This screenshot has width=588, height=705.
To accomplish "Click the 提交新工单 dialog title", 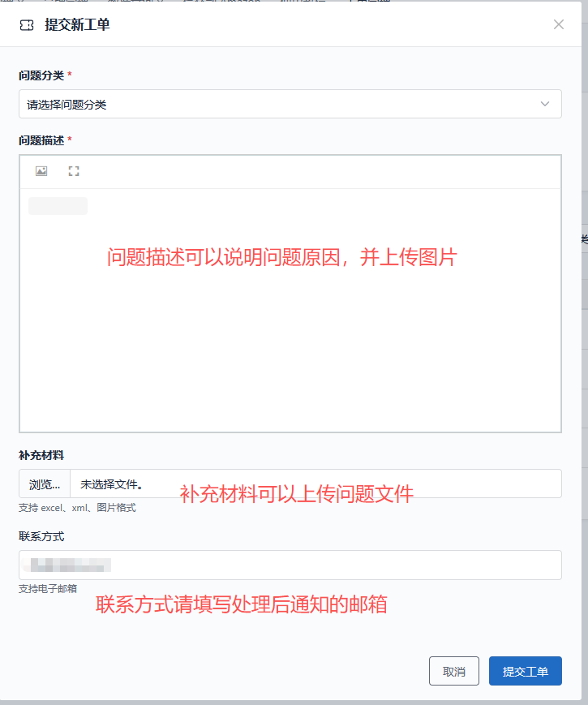I will pyautogui.click(x=77, y=25).
